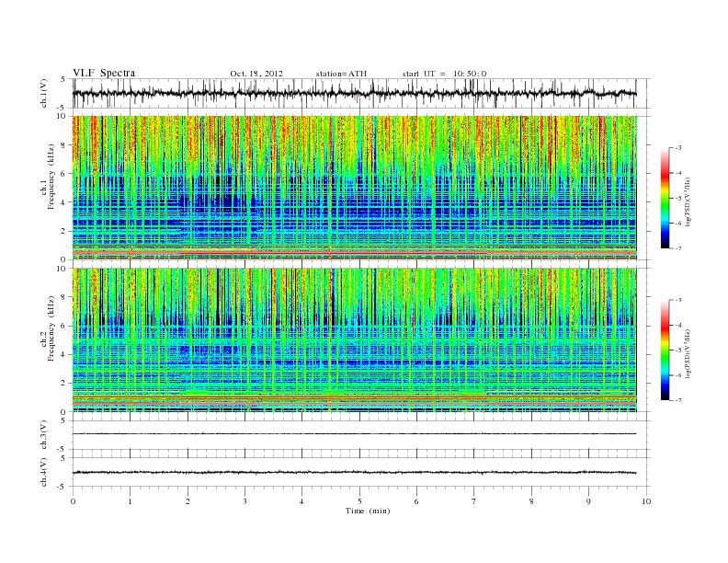Click the "-5" tick on the lower colorbar
Viewport: 728px width, 563px height.
tap(678, 350)
